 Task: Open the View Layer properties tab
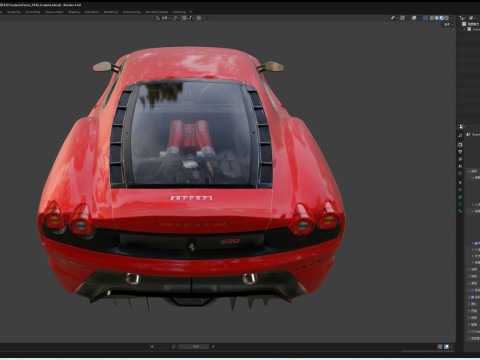click(460, 159)
